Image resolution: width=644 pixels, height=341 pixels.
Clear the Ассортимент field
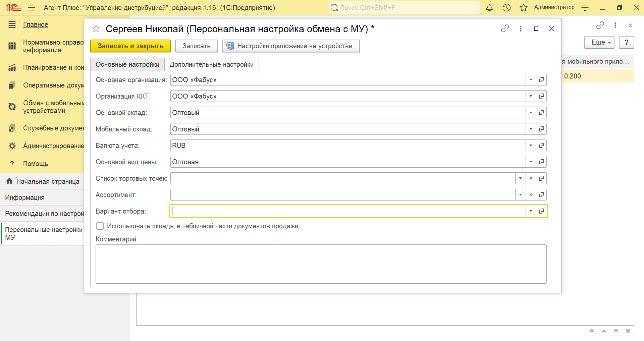(x=531, y=195)
